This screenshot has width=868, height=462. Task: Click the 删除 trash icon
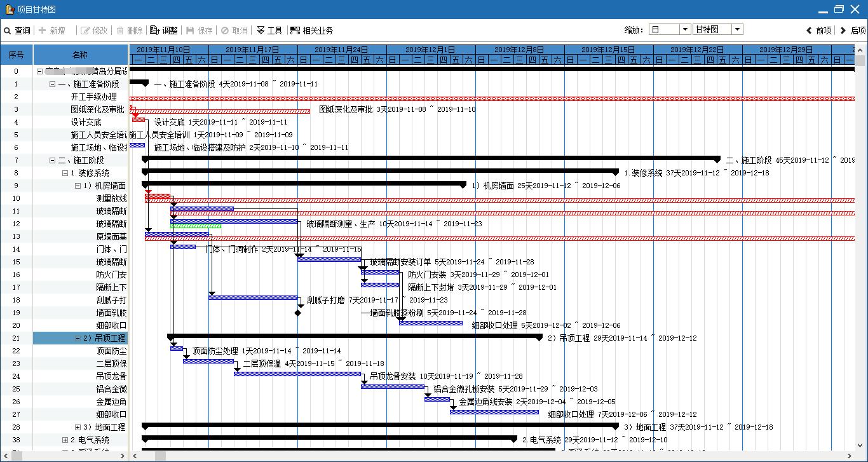(119, 31)
